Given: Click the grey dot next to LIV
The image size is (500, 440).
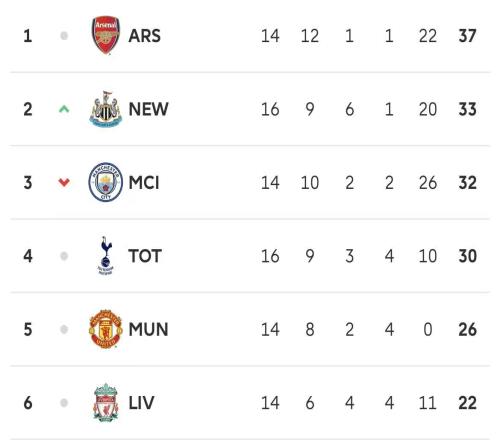Looking at the screenshot, I should click(64, 403).
